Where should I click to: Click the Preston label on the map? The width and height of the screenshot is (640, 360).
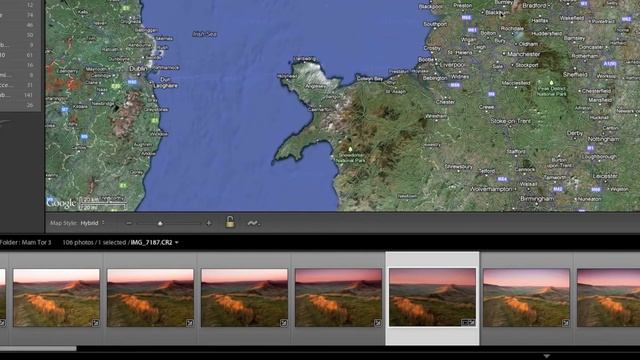click(x=462, y=6)
